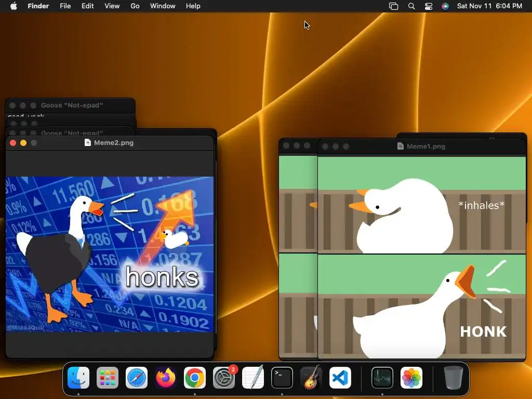Open Spotlight search in menu bar
This screenshot has width=532, height=399.
(411, 6)
